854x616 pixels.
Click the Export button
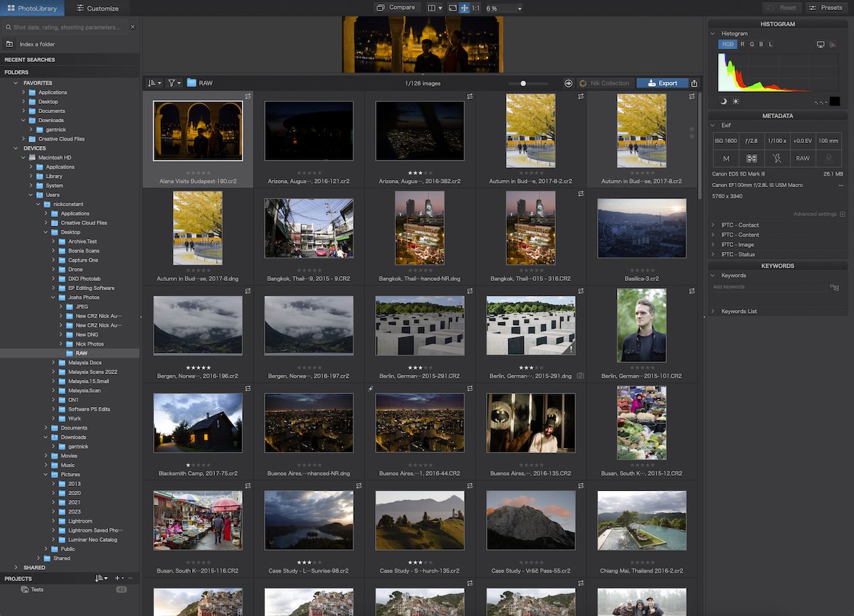[x=663, y=83]
